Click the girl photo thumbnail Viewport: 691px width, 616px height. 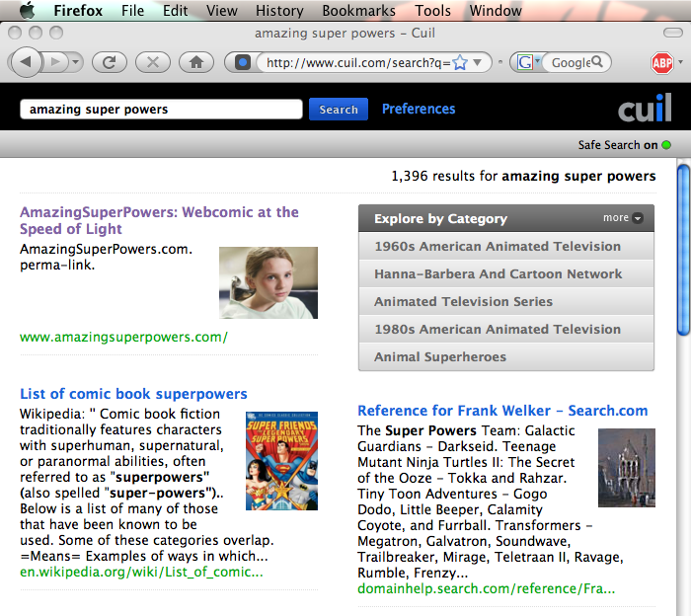coord(269,282)
